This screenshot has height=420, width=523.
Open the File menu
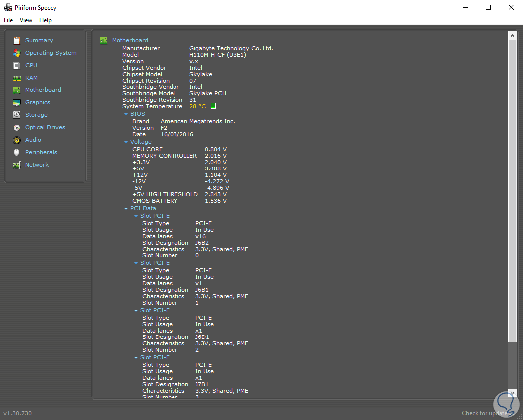coord(8,20)
